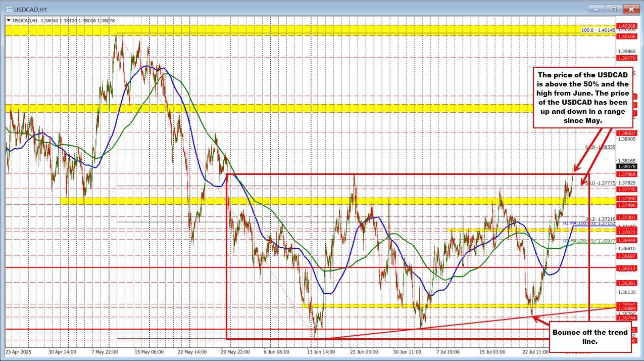Click the red price label 1.35889

627,308
